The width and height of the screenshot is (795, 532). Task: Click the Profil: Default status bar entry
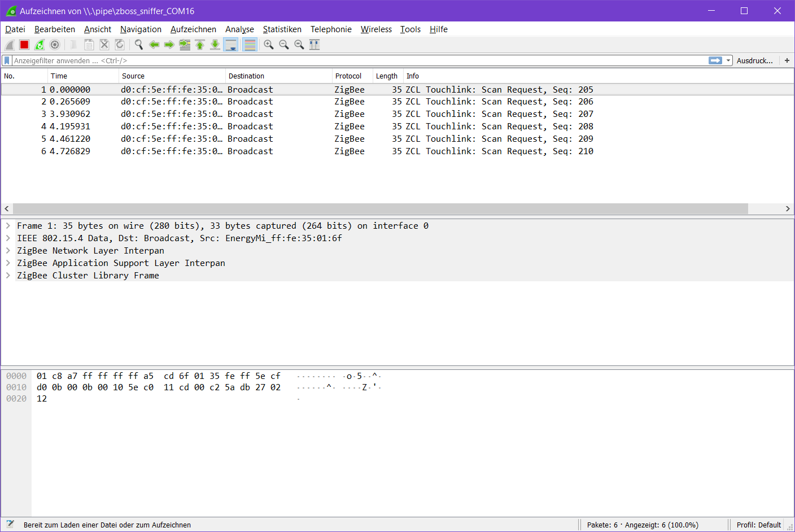(758, 525)
